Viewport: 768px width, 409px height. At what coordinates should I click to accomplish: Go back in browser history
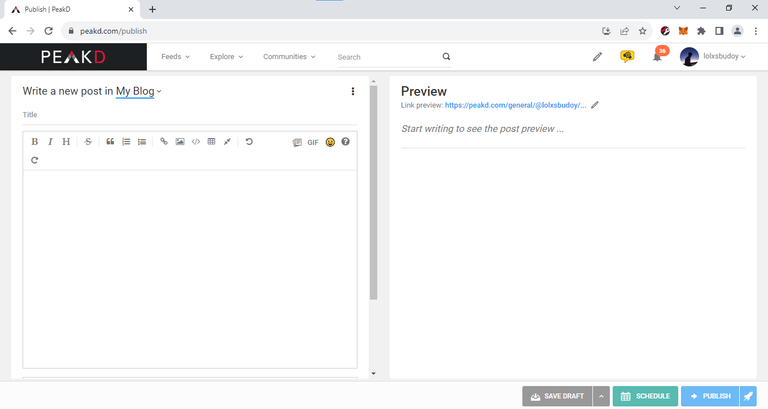tap(12, 31)
